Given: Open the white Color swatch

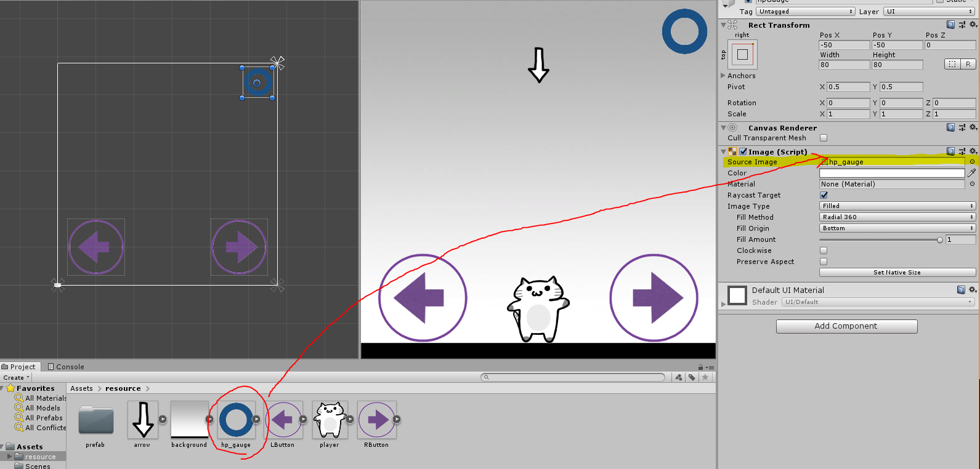Looking at the screenshot, I should [x=892, y=173].
